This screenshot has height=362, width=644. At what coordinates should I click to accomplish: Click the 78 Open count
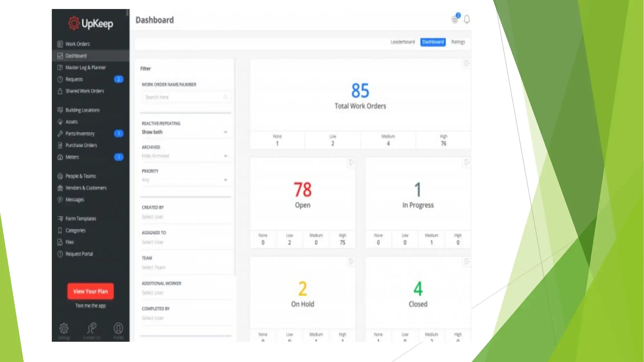(303, 190)
